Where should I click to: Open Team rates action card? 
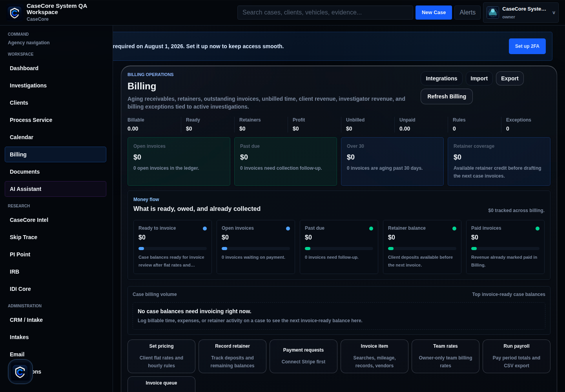(445, 356)
